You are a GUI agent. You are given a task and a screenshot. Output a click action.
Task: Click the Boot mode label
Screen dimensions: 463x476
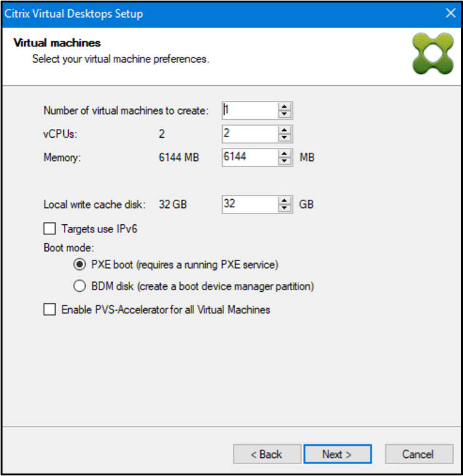point(69,248)
